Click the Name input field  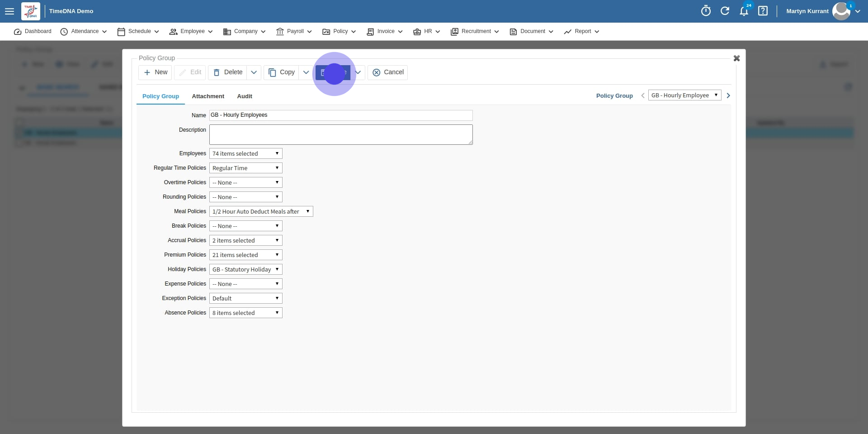point(341,115)
